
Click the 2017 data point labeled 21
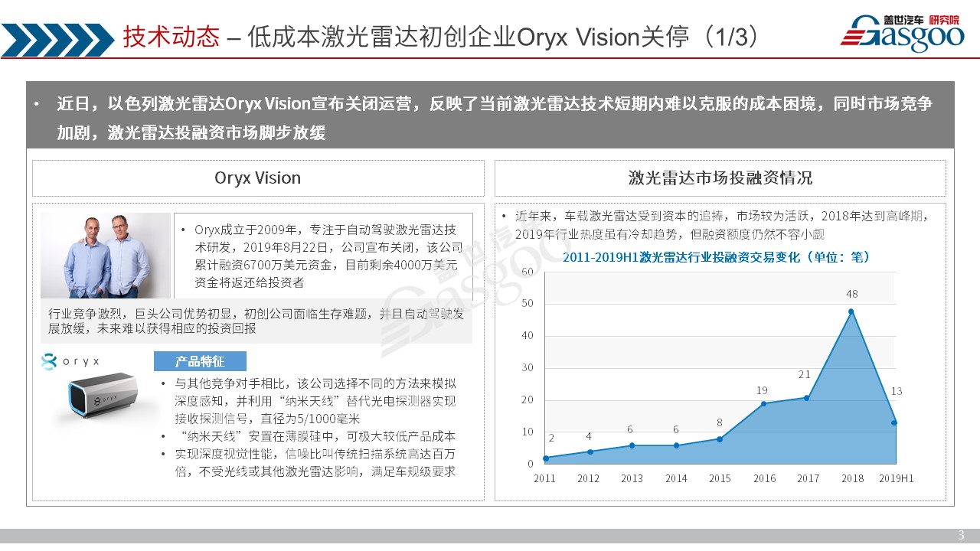point(807,398)
